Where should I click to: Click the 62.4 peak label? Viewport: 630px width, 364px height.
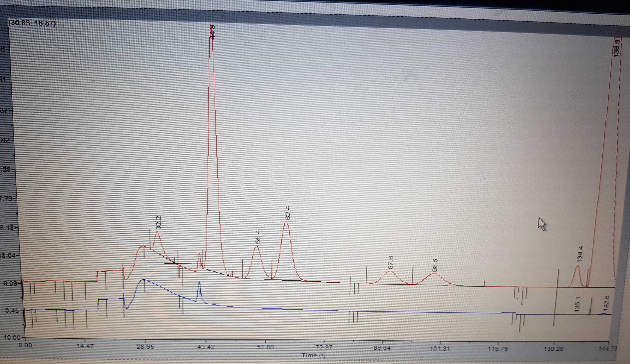(288, 213)
